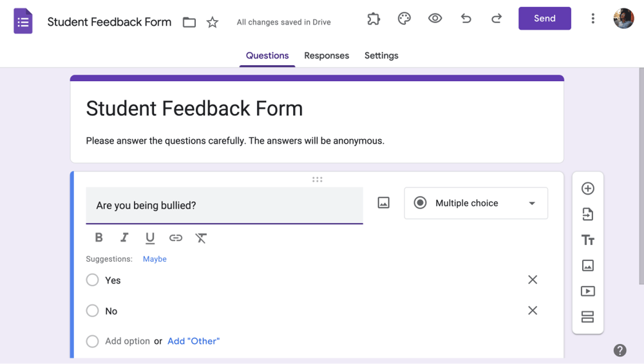Viewport: 644px width, 364px height.
Task: Apply italic to question text
Action: click(124, 238)
